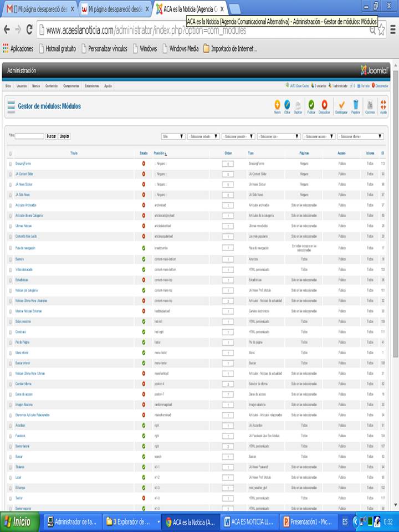399x532 pixels.
Task: Check the Sobre nosotros row checkbox
Action: click(10, 321)
